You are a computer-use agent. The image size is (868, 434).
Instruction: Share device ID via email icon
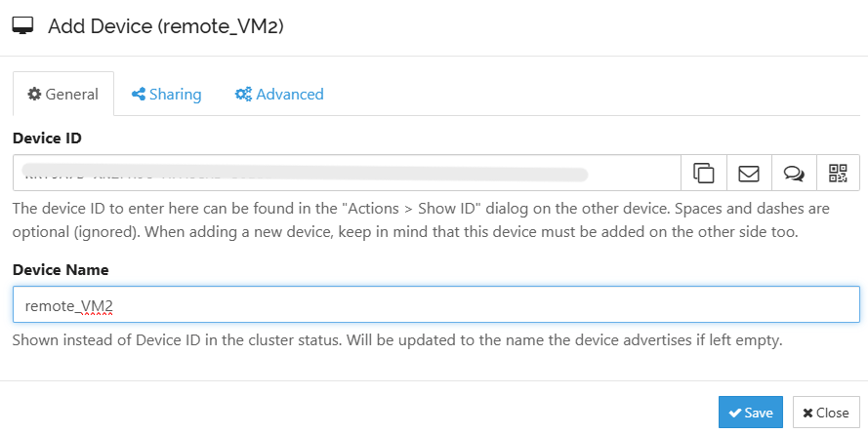click(x=749, y=174)
